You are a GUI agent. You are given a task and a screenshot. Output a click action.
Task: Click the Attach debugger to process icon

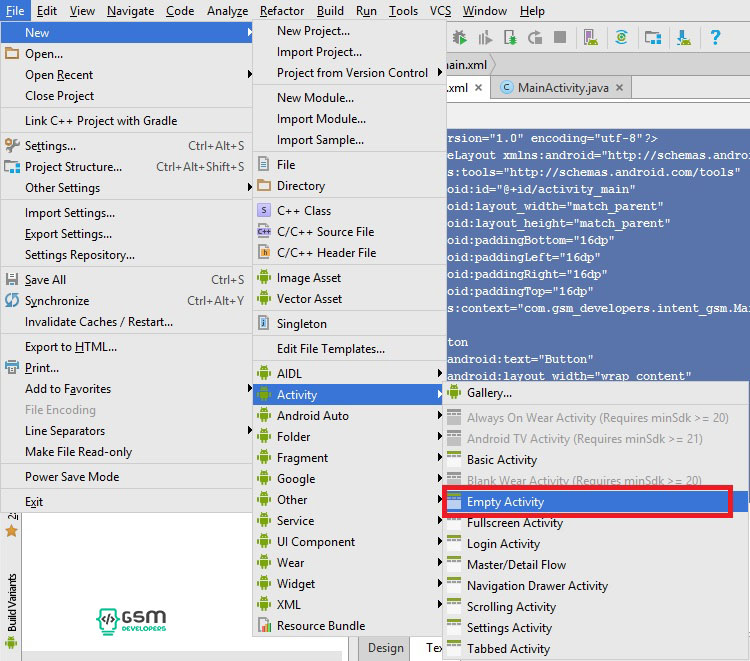[x=510, y=37]
